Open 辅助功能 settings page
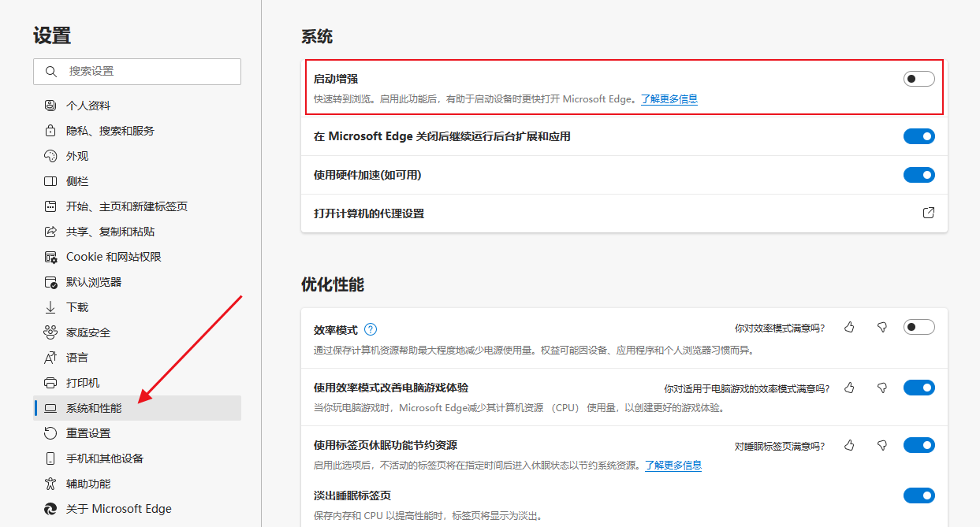 [137, 484]
